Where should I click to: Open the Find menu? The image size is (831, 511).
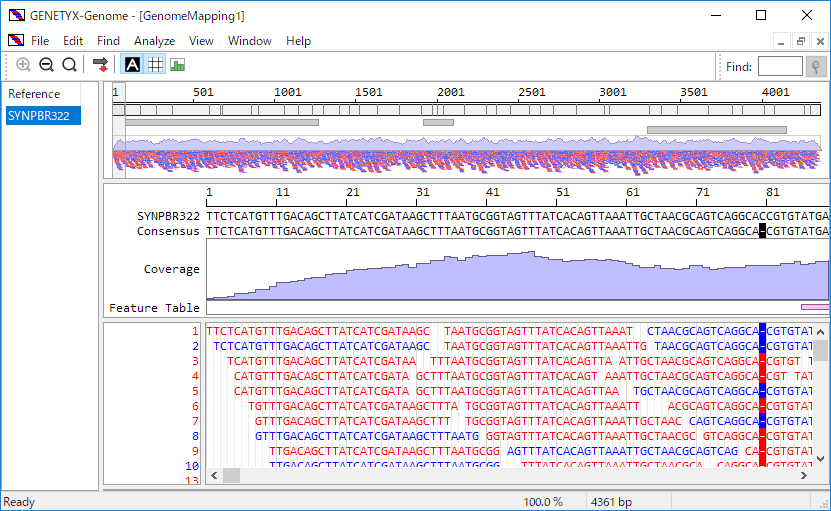click(108, 41)
